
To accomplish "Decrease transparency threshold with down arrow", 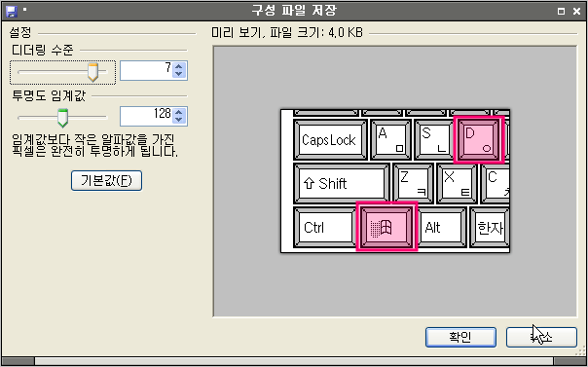I will [x=178, y=120].
